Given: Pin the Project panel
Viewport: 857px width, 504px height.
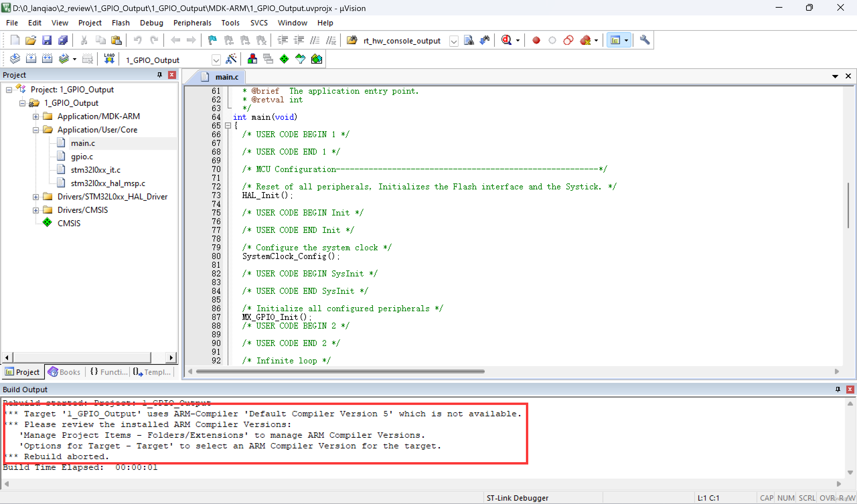Looking at the screenshot, I should tap(159, 75).
